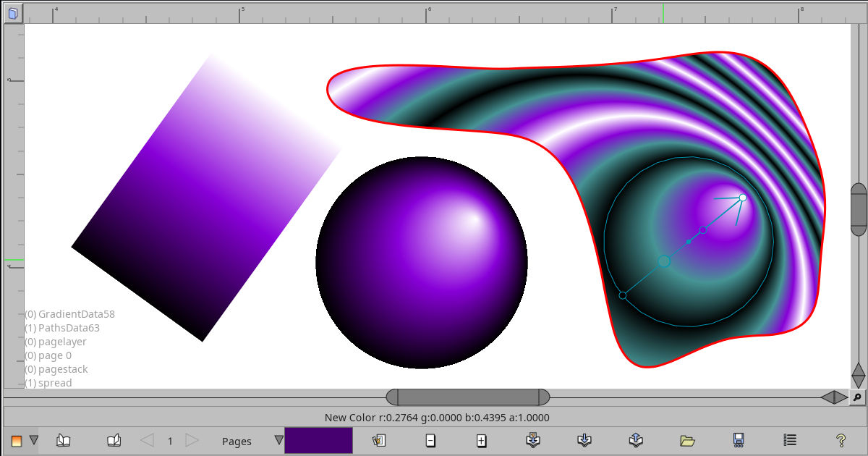Click the open folder icon
Image resolution: width=868 pixels, height=456 pixels.
tap(688, 439)
